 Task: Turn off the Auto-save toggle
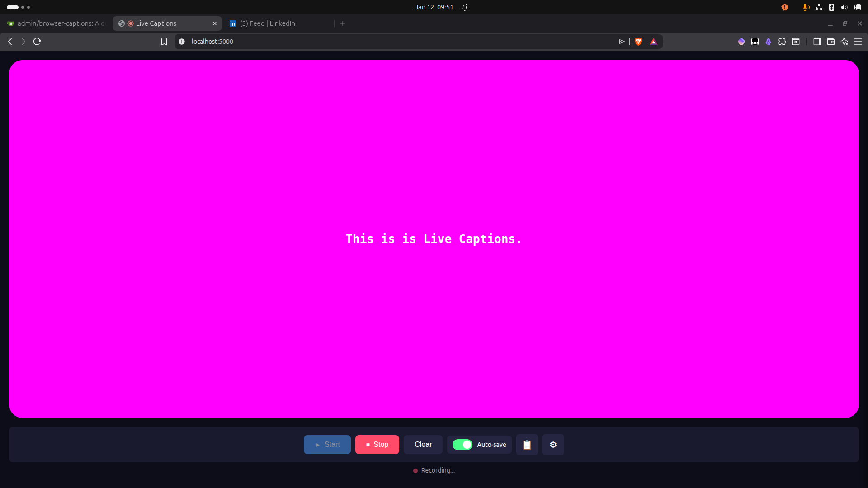pos(462,445)
